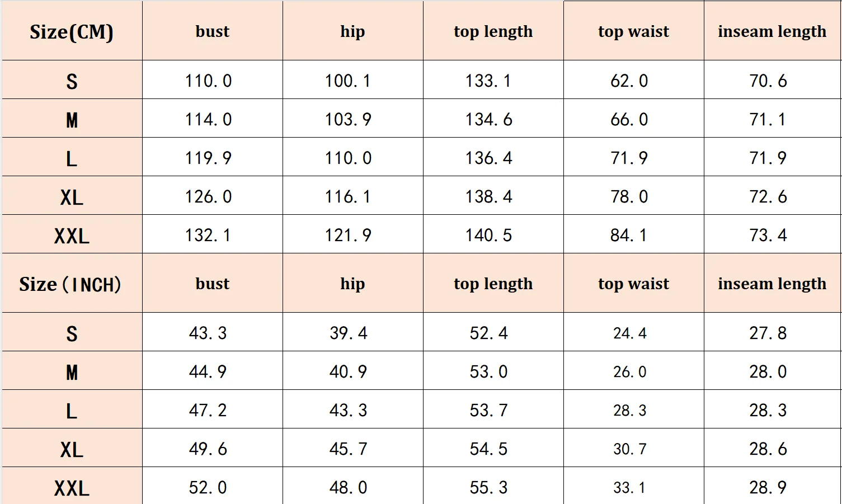The height and width of the screenshot is (504, 842).
Task: Click the top waist value 78.0
Action: point(629,197)
